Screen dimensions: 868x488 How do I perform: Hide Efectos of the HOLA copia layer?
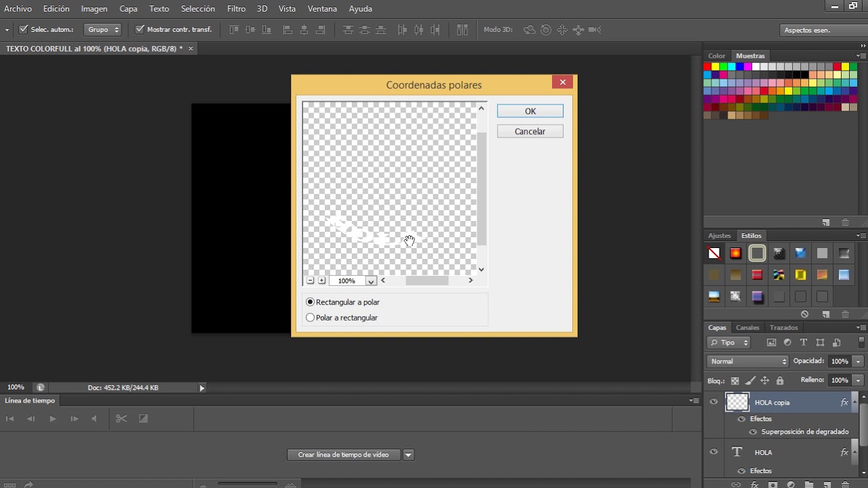741,419
